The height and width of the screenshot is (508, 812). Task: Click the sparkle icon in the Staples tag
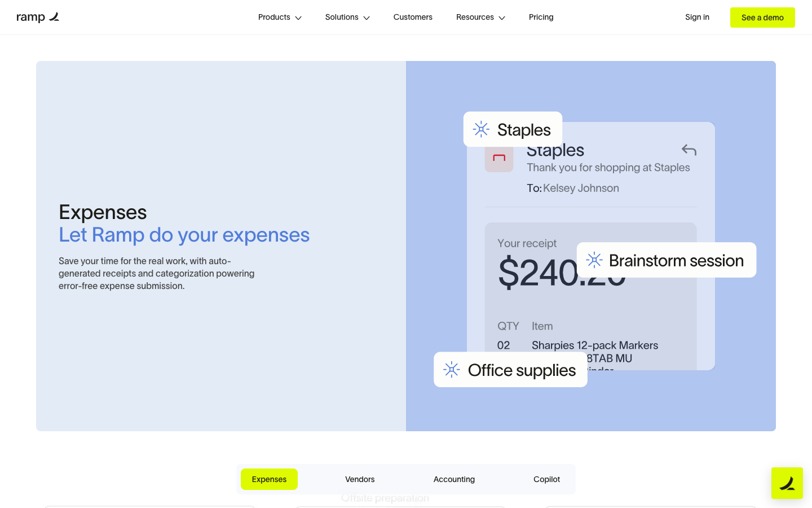point(481,129)
